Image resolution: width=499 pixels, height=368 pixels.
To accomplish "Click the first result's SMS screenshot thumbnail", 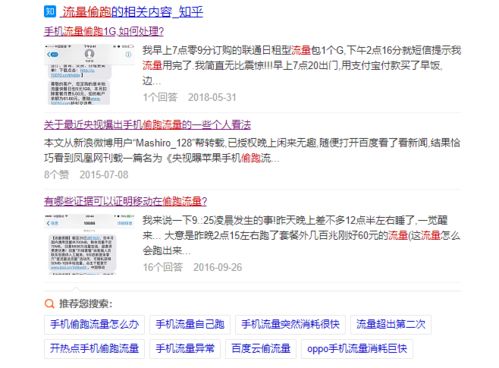I will [x=89, y=75].
